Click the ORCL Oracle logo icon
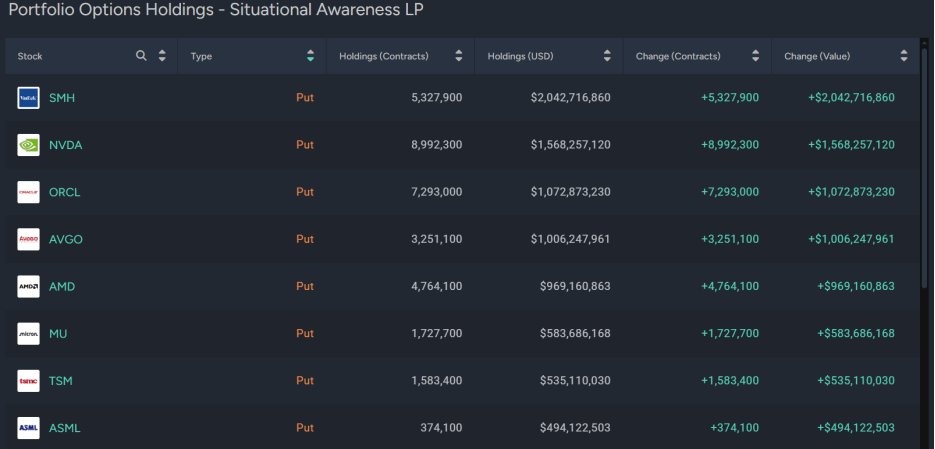This screenshot has height=449, width=935. [x=29, y=192]
